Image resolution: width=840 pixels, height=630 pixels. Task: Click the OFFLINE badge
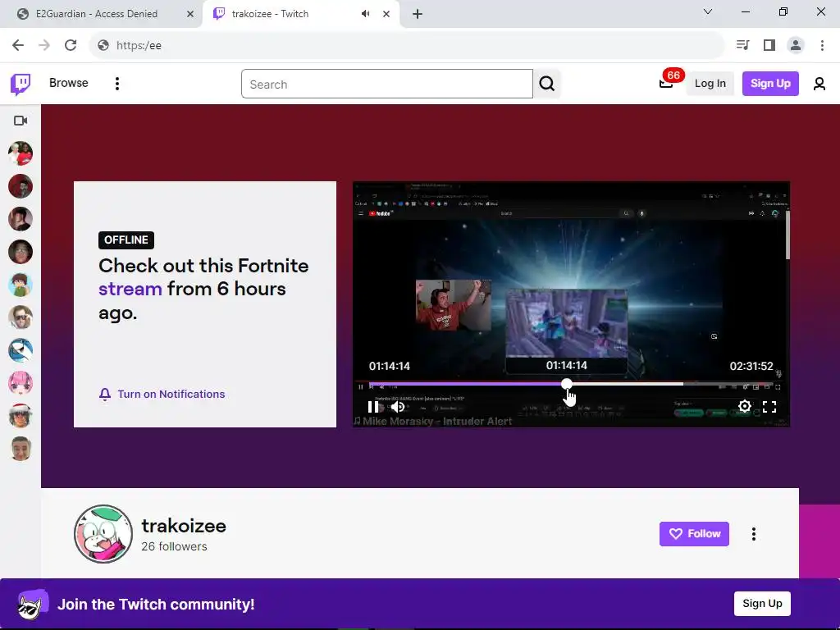pyautogui.click(x=126, y=240)
